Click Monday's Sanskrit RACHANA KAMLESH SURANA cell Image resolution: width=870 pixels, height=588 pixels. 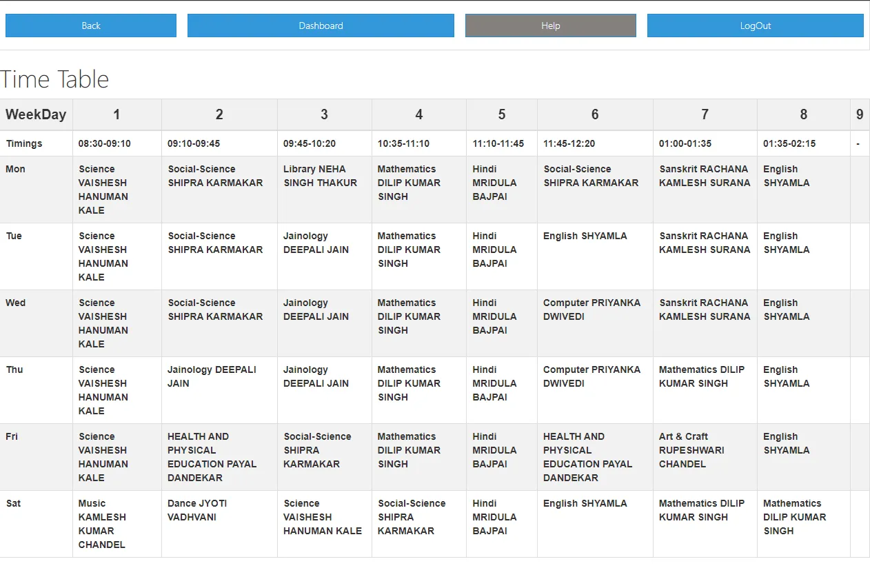tap(705, 190)
